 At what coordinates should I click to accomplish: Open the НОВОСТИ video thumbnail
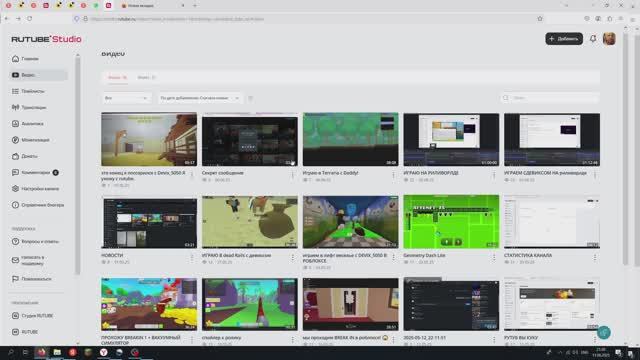click(149, 222)
